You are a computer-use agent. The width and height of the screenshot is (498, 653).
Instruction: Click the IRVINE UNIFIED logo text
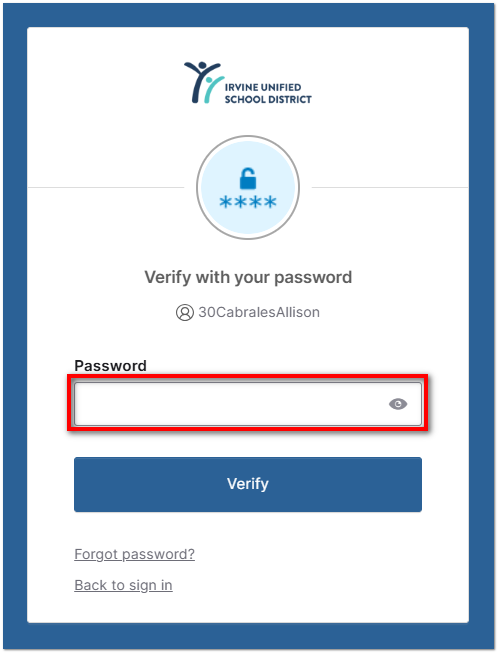click(x=263, y=87)
